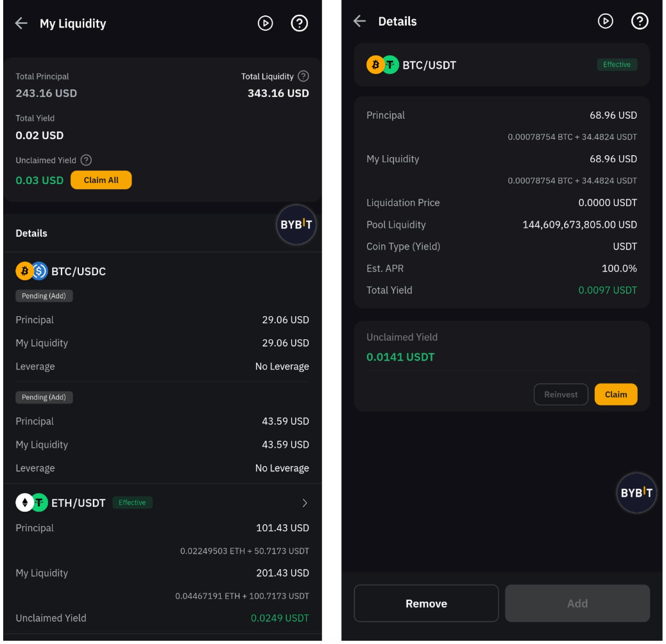Show Unclaimed Yield info tooltip
Image resolution: width=666 pixels, height=644 pixels.
(86, 160)
